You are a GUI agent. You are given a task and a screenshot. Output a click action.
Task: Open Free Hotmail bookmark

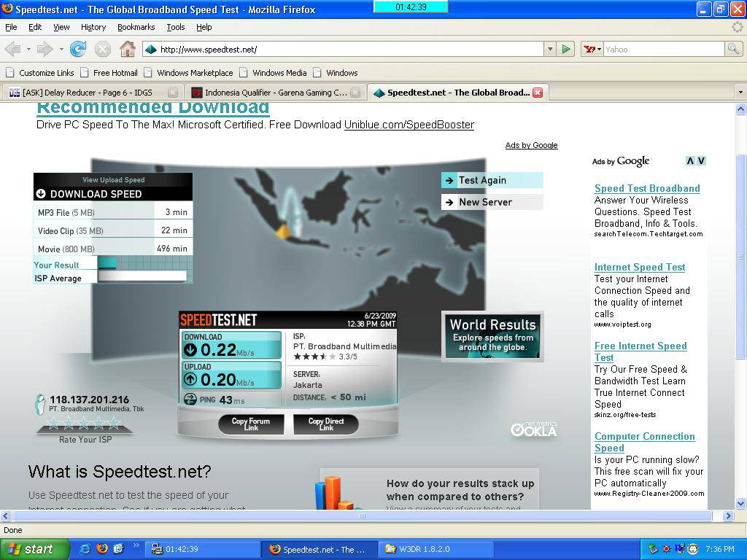tap(109, 73)
